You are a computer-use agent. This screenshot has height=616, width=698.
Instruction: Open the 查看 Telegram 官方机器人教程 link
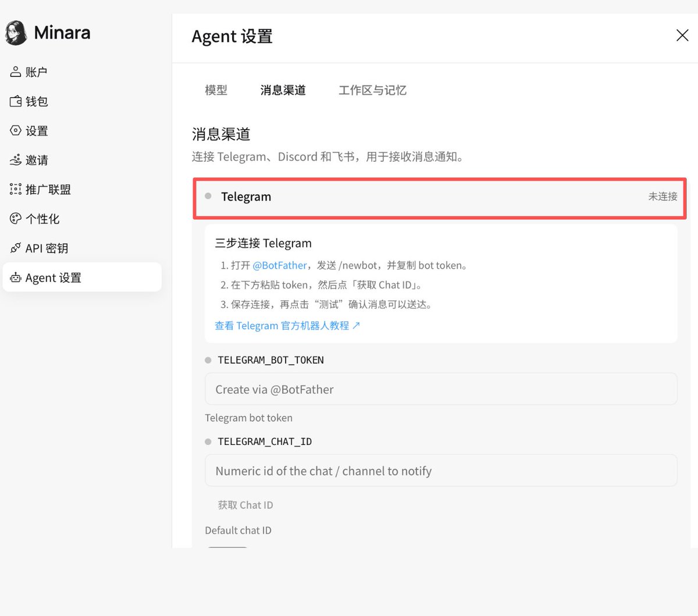287,326
